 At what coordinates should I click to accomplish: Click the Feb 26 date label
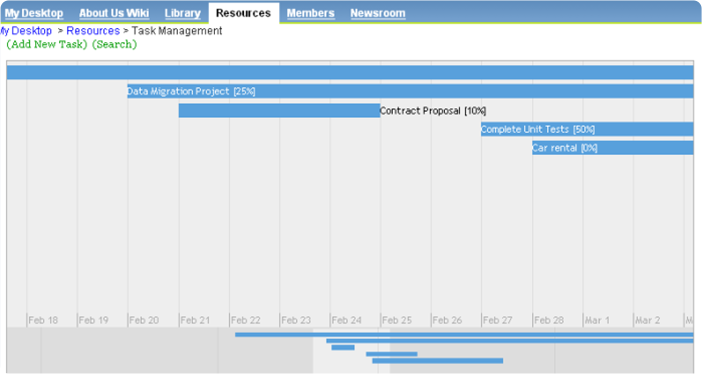pos(447,320)
